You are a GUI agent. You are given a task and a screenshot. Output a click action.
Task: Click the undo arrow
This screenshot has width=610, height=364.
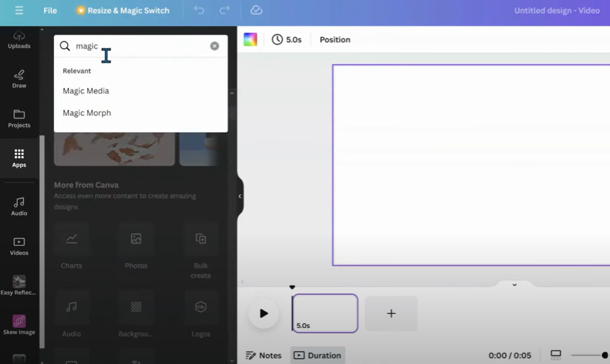click(199, 10)
